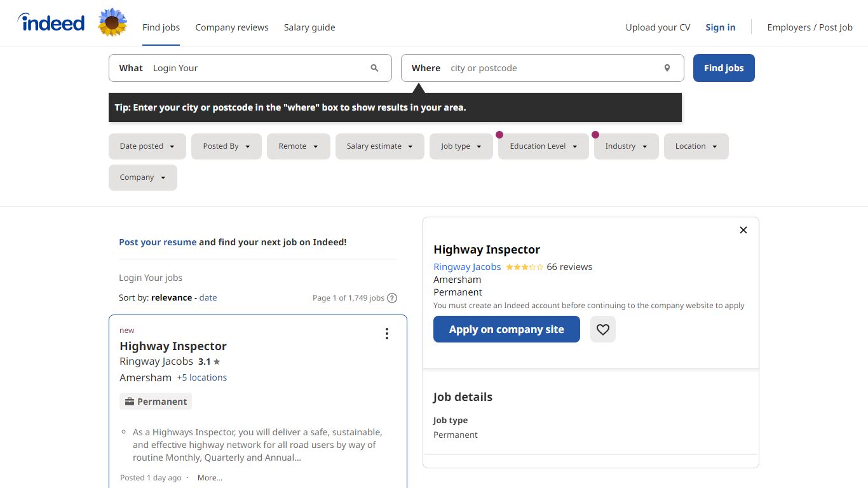This screenshot has width=868, height=488.
Task: Save the Highway Inspector job with heart icon
Action: (602, 329)
